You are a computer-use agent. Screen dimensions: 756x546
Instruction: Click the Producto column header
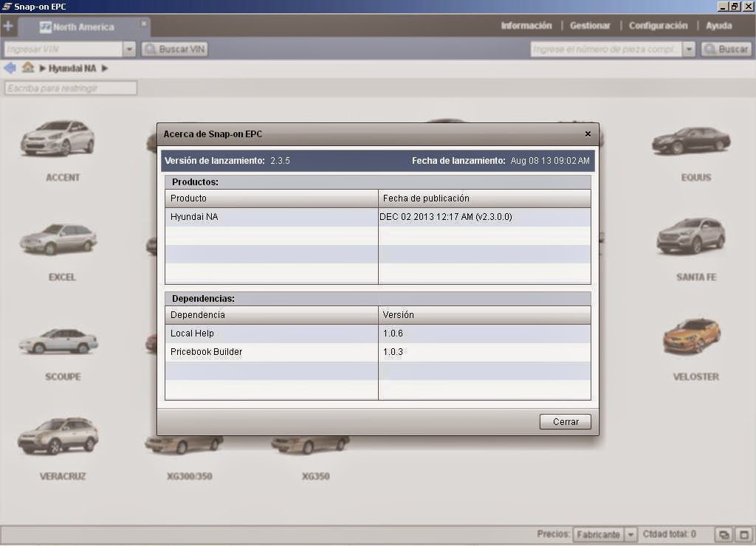272,198
